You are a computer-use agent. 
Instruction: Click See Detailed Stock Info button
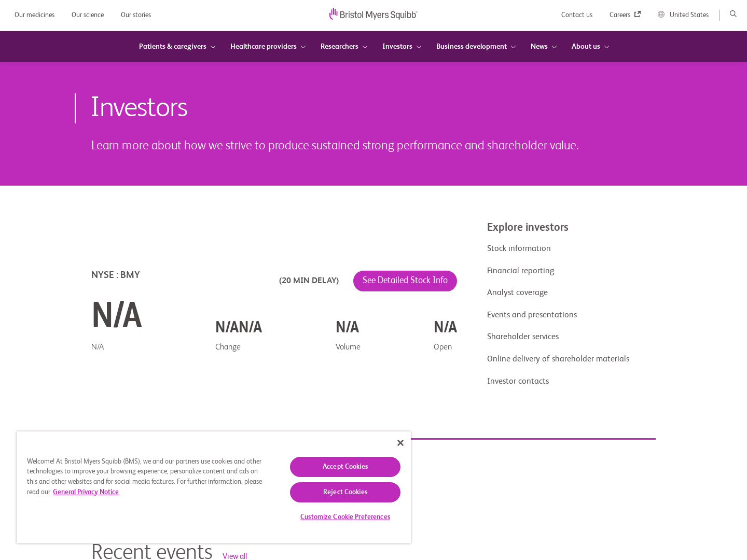pos(405,281)
